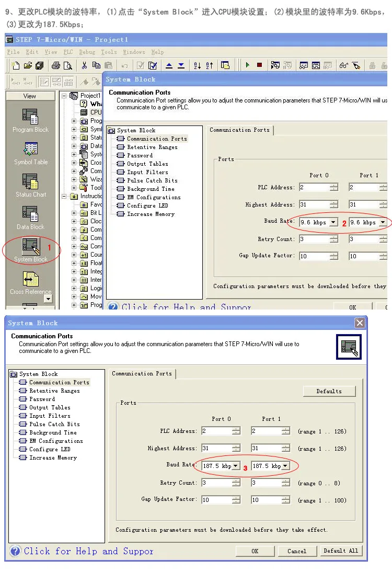This screenshot has height=572, width=392.
Task: Select Configure LED in the 187.5 kbps dialog
Action: pyautogui.click(x=50, y=450)
